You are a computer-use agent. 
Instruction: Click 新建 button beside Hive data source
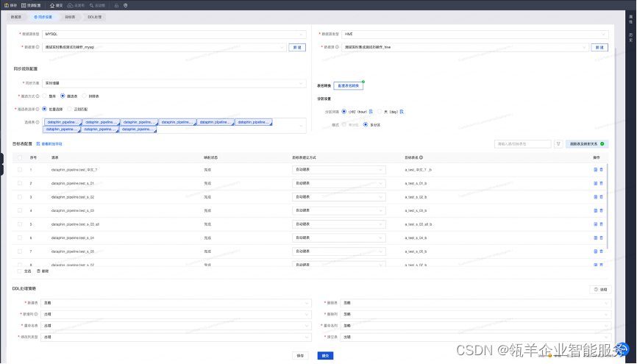[x=599, y=48]
